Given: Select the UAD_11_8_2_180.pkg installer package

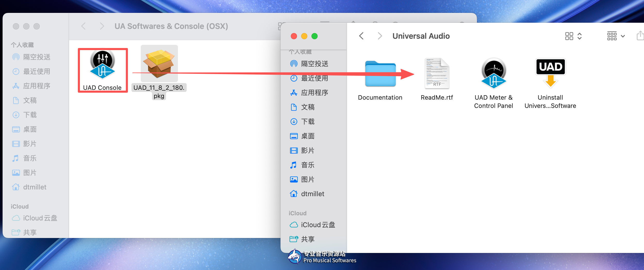Looking at the screenshot, I should [159, 63].
